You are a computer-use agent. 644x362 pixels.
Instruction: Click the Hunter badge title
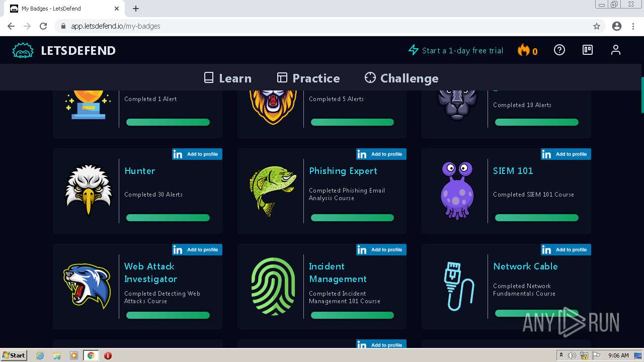(x=140, y=171)
